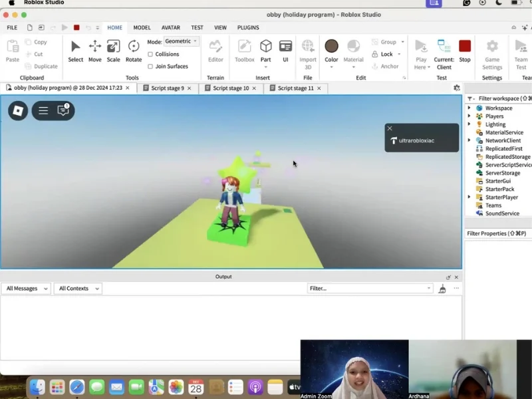Select the Select tool arrow icon
The width and height of the screenshot is (532, 399).
(x=75, y=47)
